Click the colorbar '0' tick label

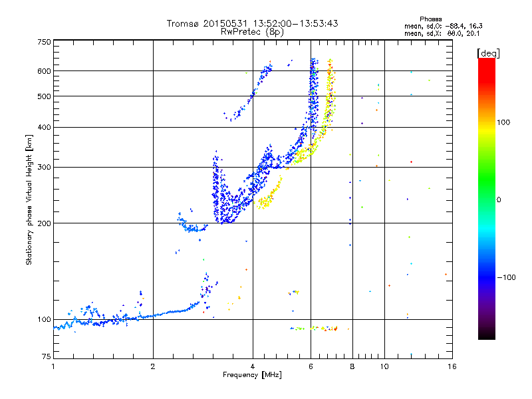click(x=499, y=200)
